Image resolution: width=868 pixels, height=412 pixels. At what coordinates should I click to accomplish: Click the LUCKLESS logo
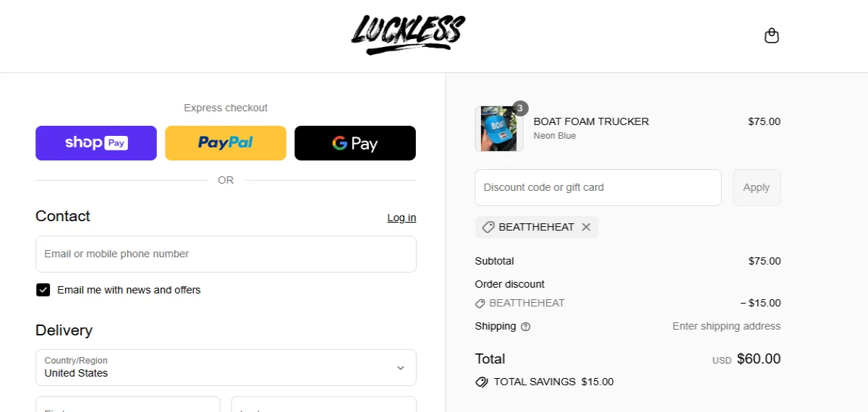(x=408, y=35)
